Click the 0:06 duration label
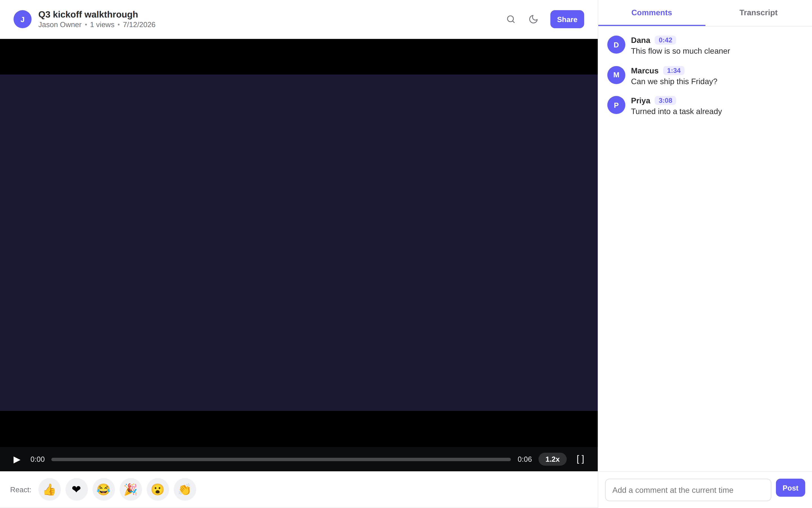The width and height of the screenshot is (812, 508). (x=524, y=459)
